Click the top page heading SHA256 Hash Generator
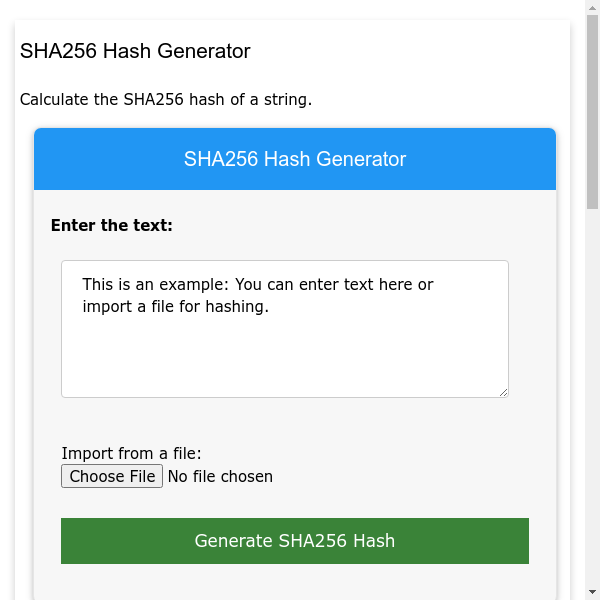Viewport: 600px width, 600px height. coord(135,51)
